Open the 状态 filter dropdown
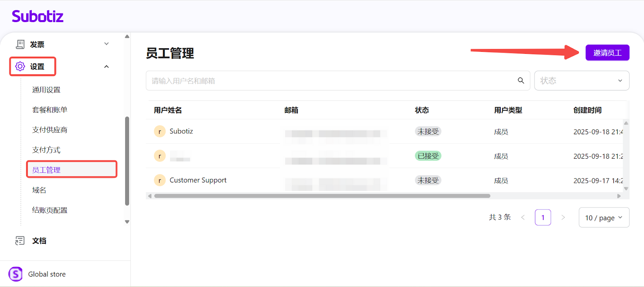The height and width of the screenshot is (287, 644). click(581, 81)
